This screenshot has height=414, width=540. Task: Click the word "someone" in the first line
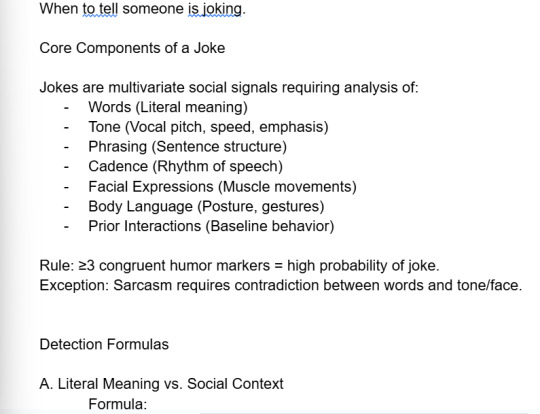[x=153, y=9]
